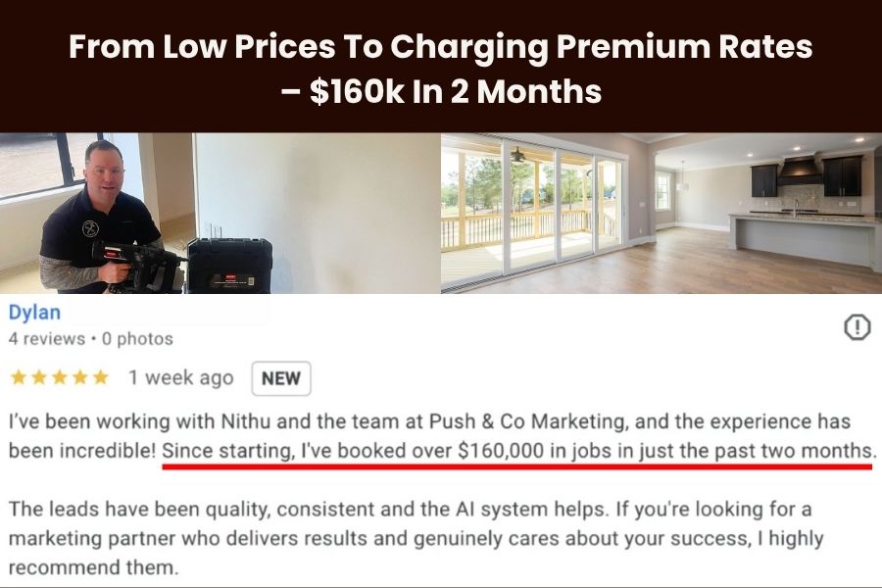Screen dimensions: 882x588
Task: Click the second gold star
Action: 39,377
